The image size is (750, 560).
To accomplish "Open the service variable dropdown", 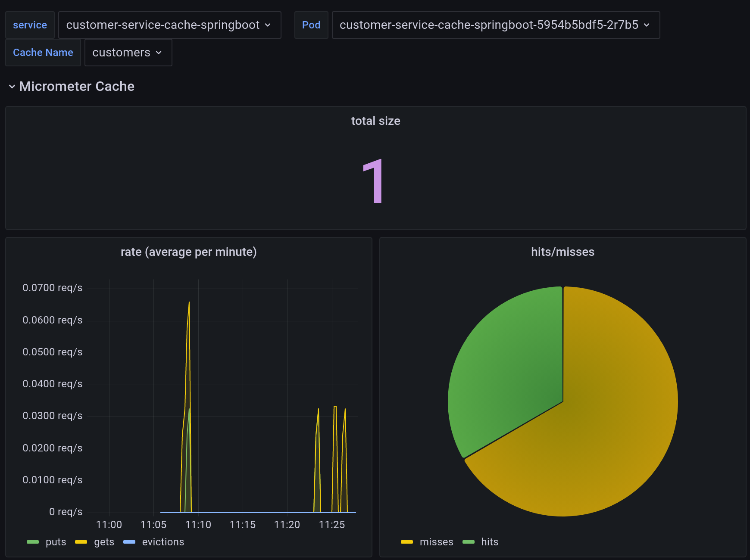I will pyautogui.click(x=169, y=25).
